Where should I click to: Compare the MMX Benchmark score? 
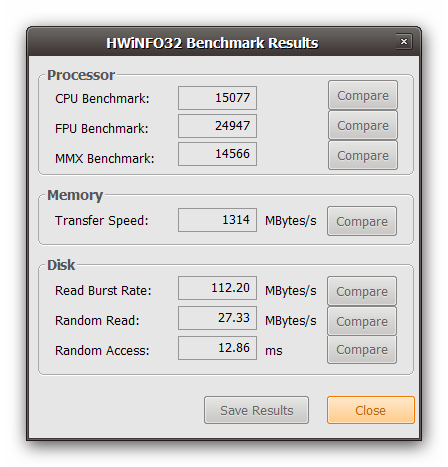point(363,155)
